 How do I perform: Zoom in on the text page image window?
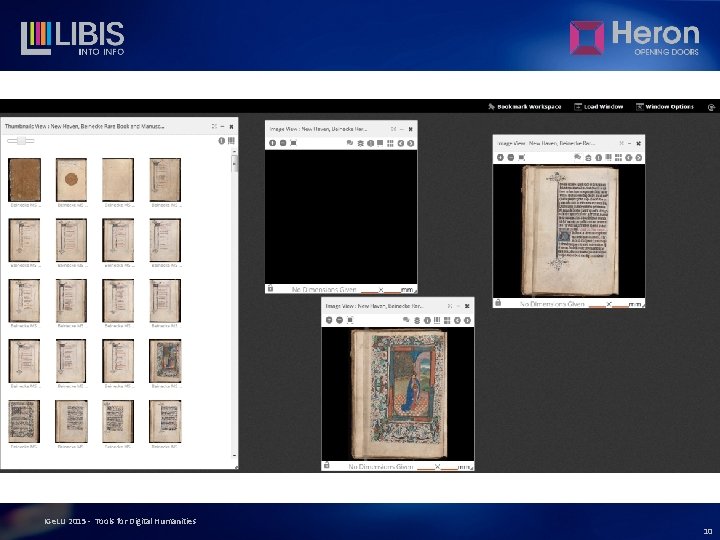tap(500, 158)
